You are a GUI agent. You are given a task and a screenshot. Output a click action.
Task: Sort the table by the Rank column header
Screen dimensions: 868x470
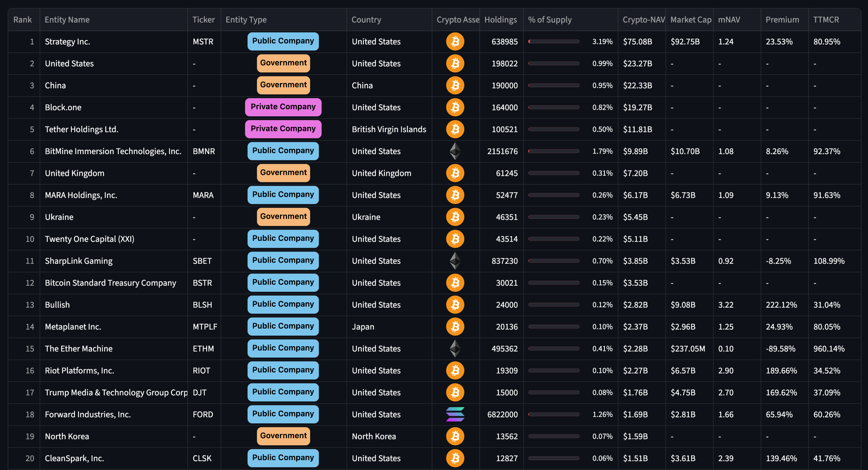tap(22, 20)
